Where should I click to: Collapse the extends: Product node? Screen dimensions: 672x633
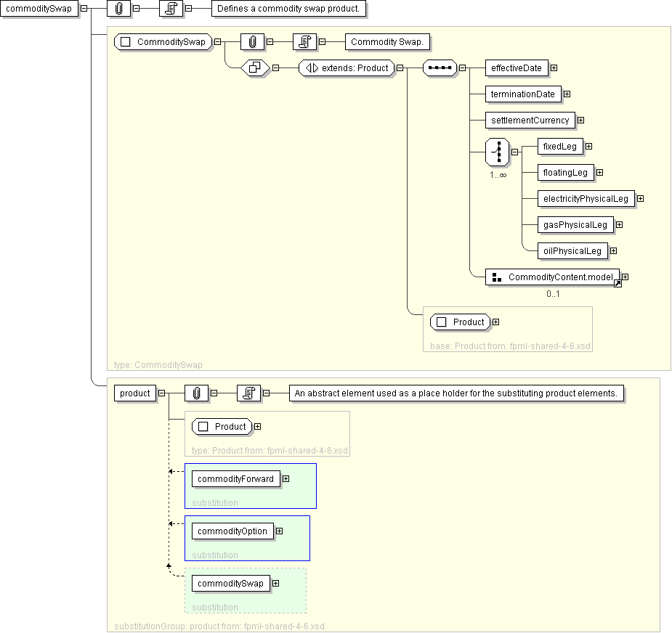click(x=400, y=68)
